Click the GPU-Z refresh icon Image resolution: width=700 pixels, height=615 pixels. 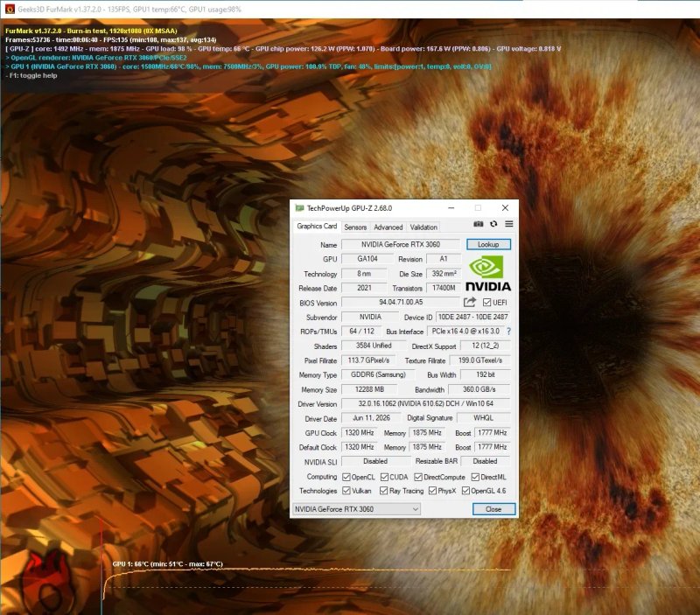pyautogui.click(x=493, y=224)
